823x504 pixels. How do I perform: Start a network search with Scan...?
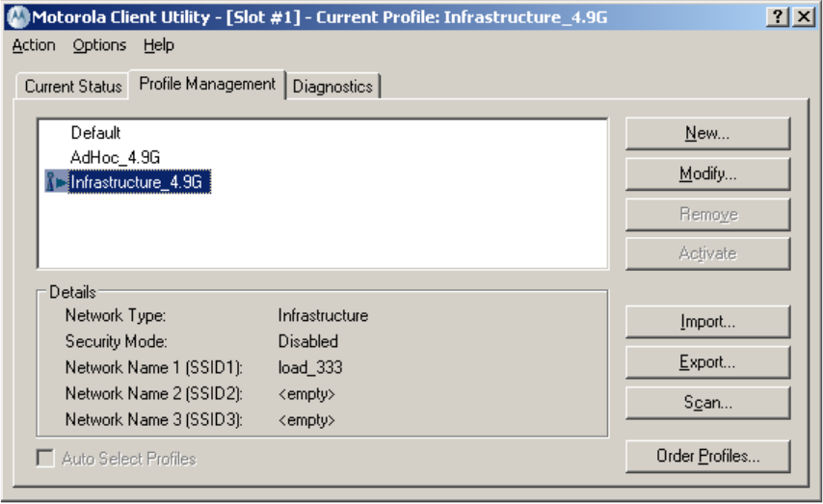pos(707,403)
